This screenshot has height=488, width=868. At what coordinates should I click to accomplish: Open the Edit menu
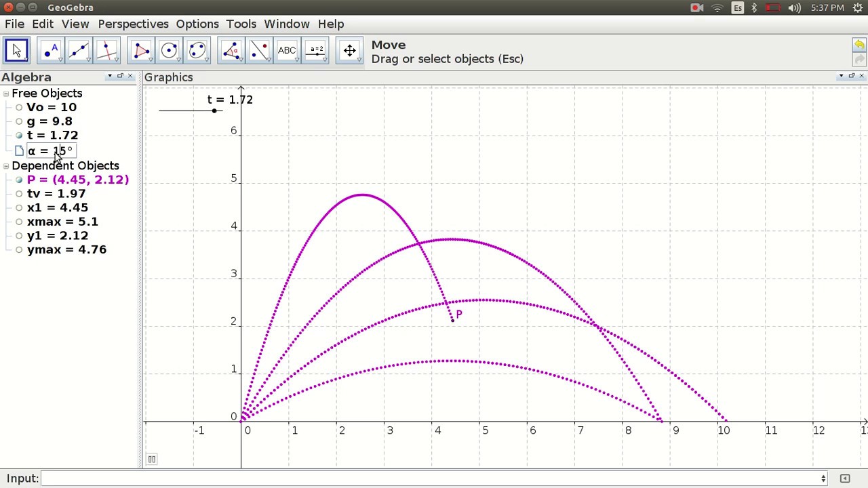[43, 24]
